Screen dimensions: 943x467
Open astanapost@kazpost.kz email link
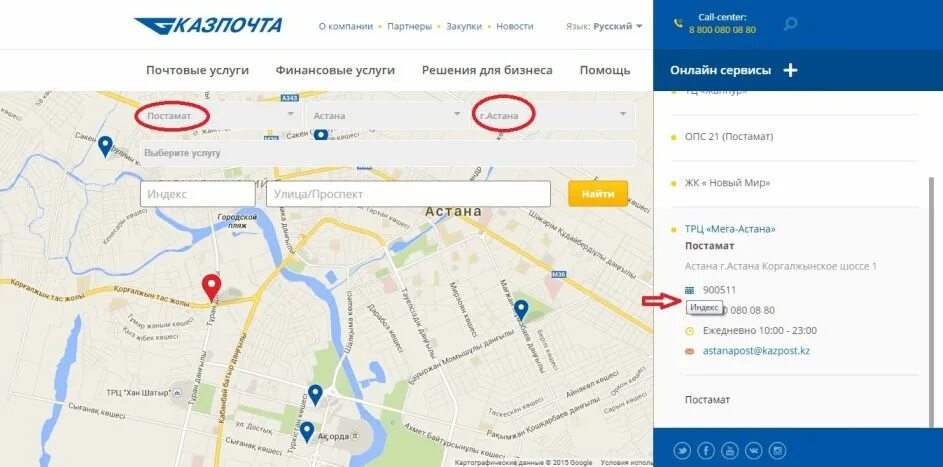(x=756, y=350)
